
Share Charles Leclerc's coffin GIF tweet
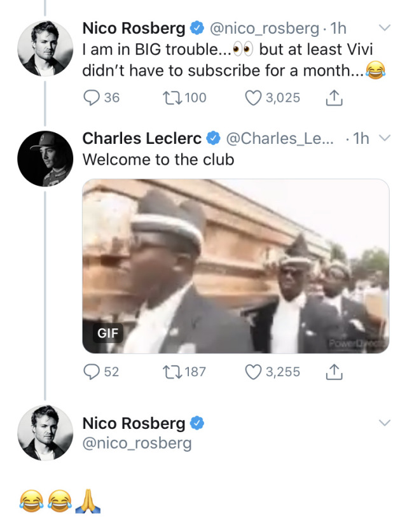coord(335,372)
